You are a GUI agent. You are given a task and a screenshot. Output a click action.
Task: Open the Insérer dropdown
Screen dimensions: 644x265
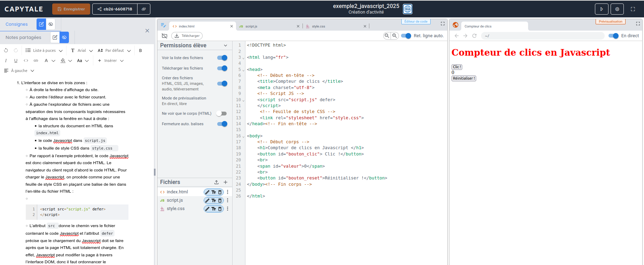click(x=111, y=61)
